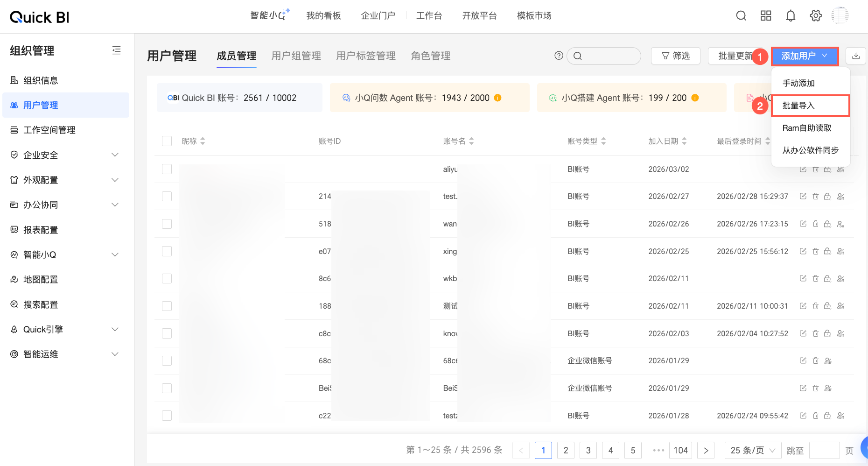The width and height of the screenshot is (868, 466).
Task: Jump to last page 104
Action: tap(680, 450)
